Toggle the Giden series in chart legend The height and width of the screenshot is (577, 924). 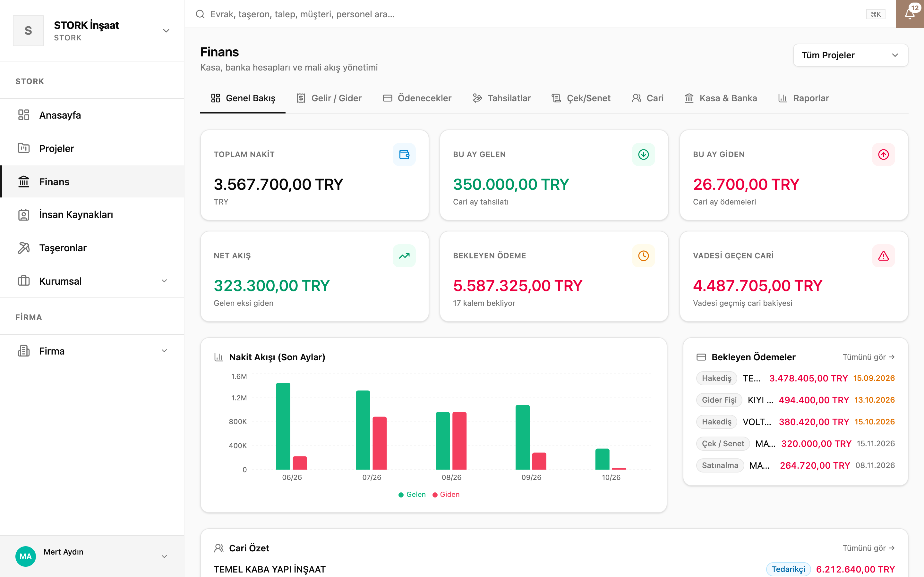pyautogui.click(x=446, y=494)
